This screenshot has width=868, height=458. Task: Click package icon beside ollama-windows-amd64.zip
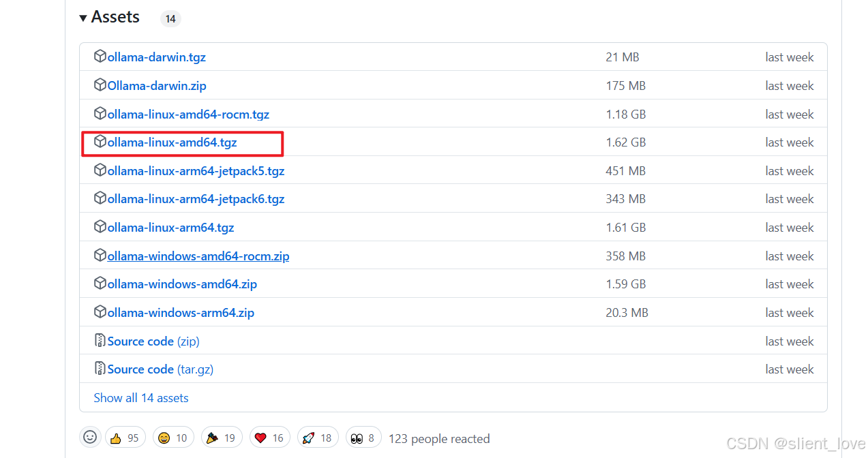pos(100,284)
